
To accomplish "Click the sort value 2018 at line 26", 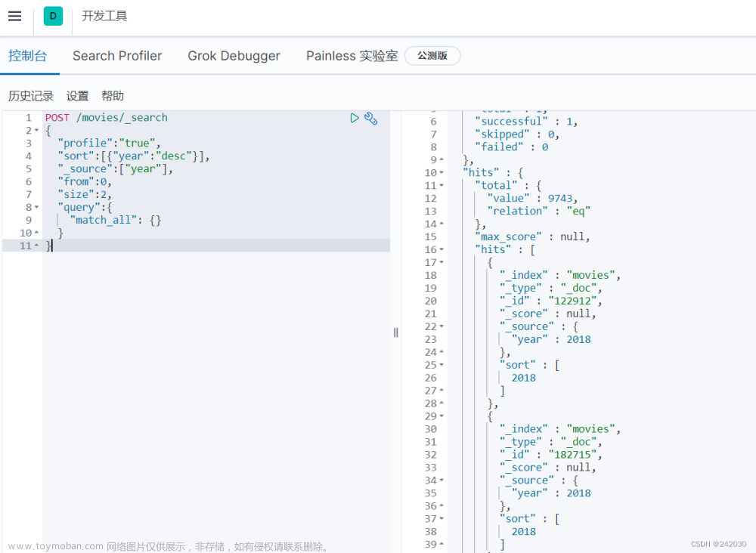I will 524,378.
